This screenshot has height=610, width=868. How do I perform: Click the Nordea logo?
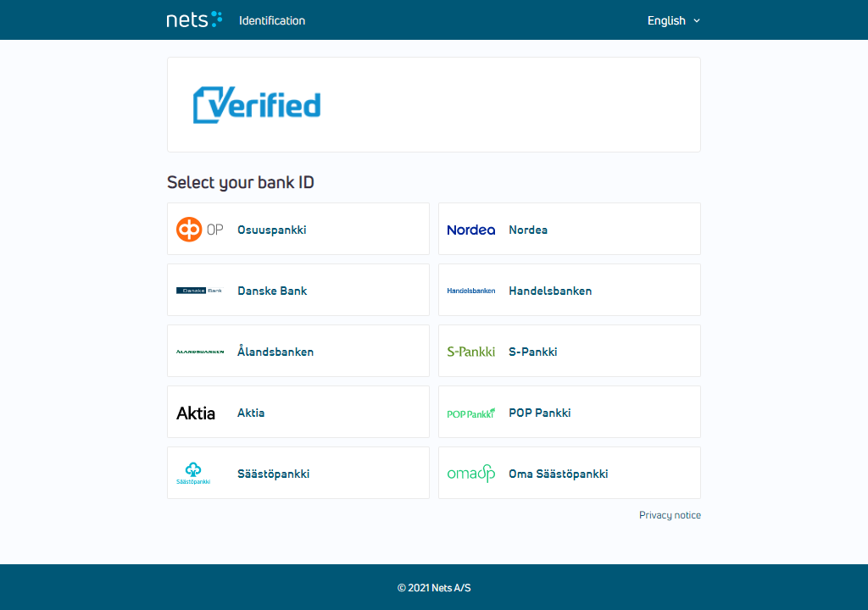(x=471, y=230)
